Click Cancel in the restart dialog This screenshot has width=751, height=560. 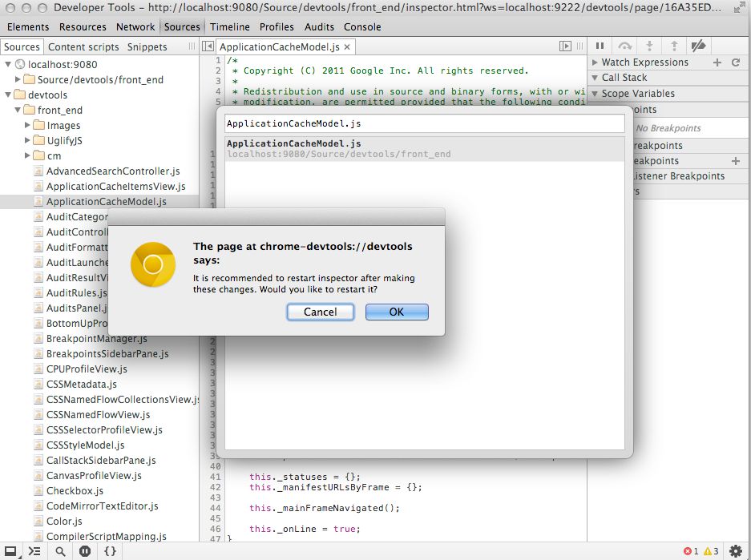pos(321,312)
